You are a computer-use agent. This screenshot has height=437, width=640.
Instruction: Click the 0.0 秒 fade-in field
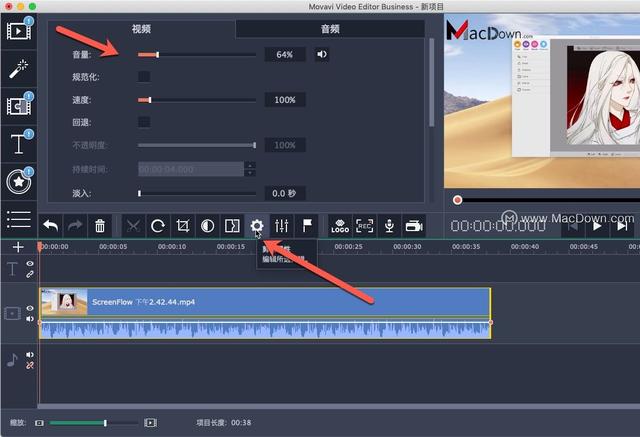tap(285, 193)
